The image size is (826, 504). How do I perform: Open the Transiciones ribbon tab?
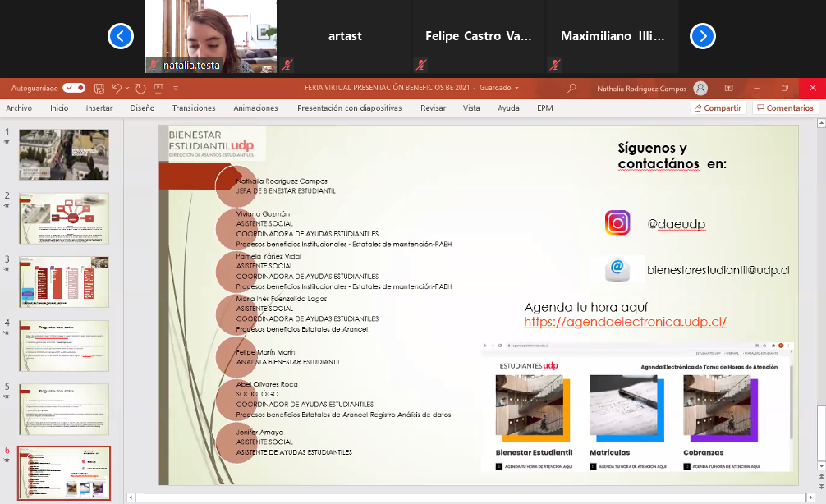coord(194,108)
